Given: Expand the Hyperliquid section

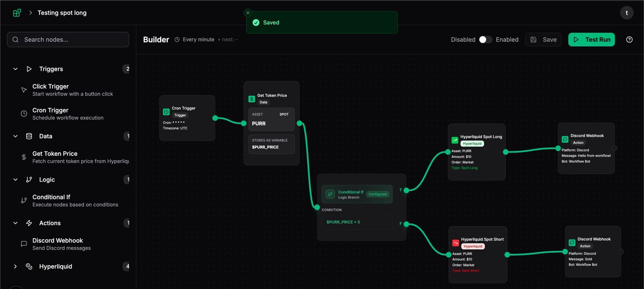Looking at the screenshot, I should pos(15,266).
